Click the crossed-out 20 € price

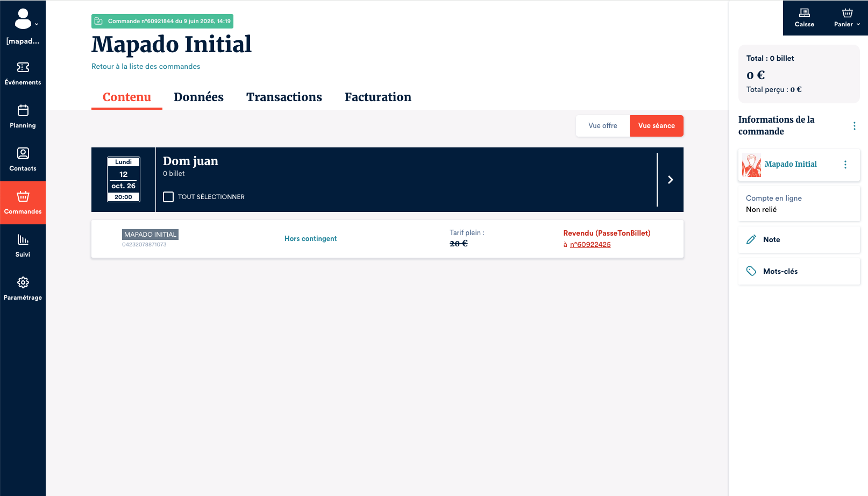tap(459, 244)
